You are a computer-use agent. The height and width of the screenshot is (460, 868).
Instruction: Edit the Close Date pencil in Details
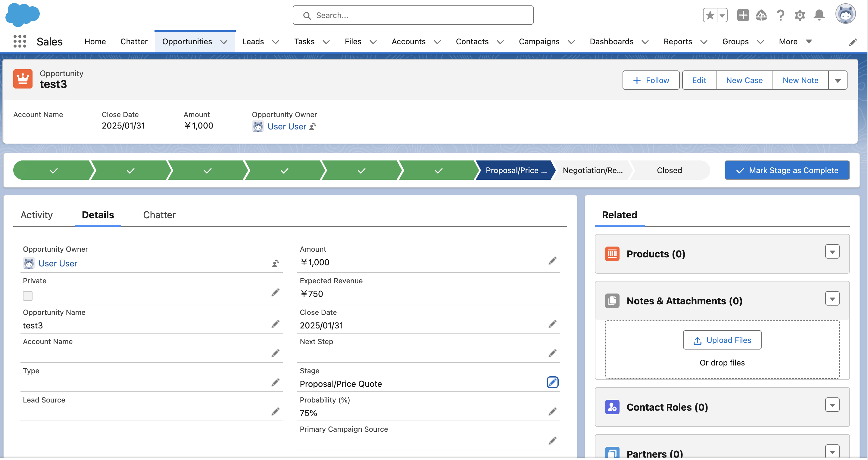coord(552,324)
